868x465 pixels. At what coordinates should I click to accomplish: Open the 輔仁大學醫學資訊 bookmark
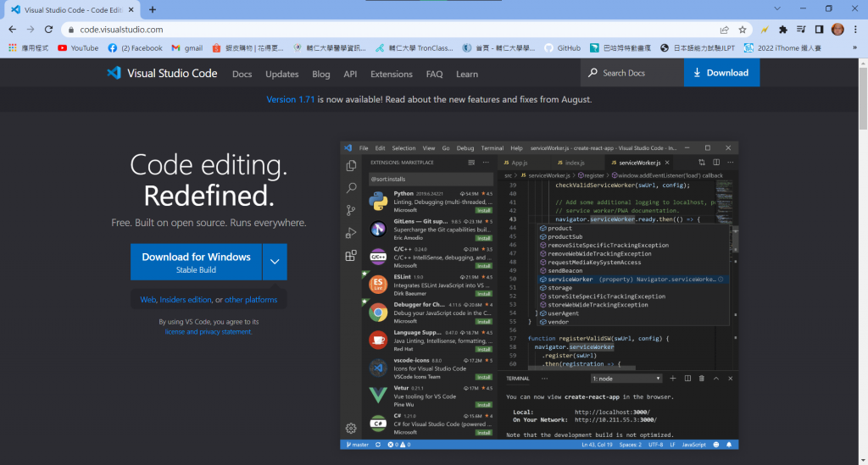click(330, 48)
